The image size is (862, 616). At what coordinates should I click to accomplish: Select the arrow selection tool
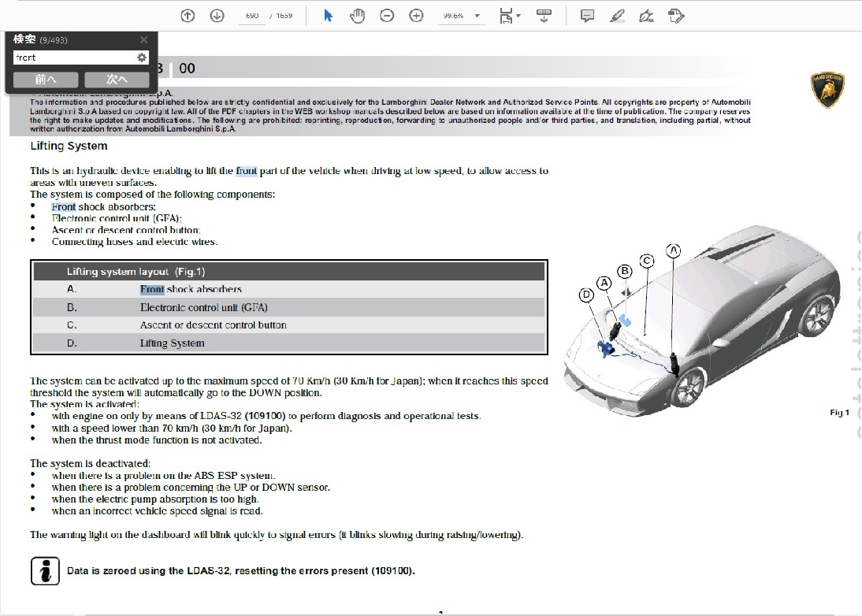tap(329, 16)
